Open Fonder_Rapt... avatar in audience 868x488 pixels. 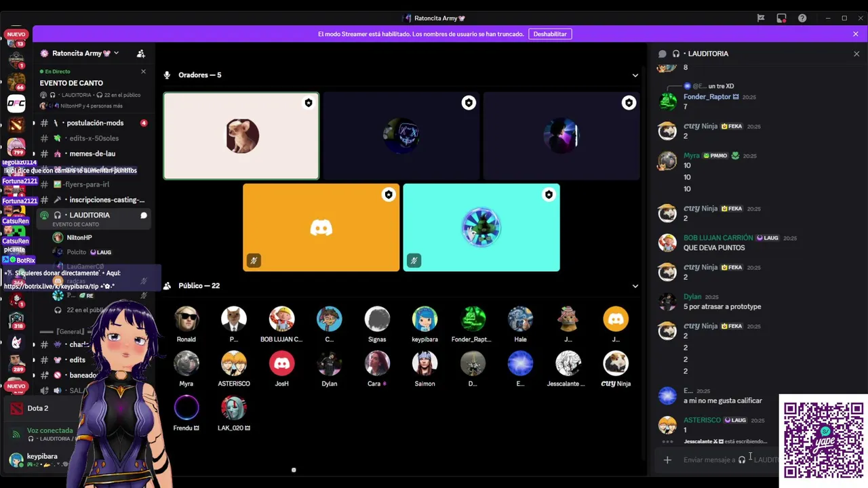point(473,319)
